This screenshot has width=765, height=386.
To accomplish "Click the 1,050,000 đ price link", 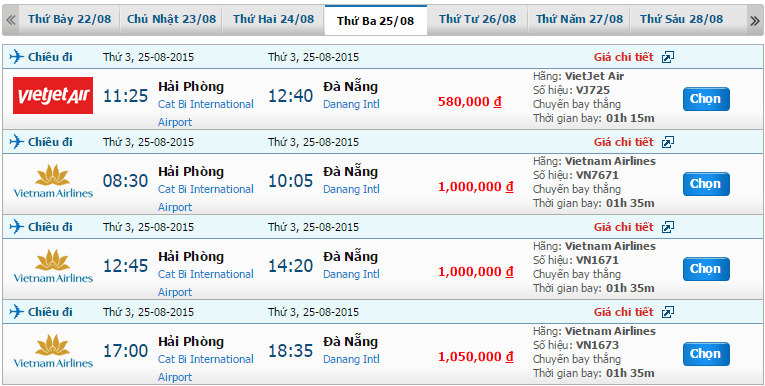I will click(476, 357).
